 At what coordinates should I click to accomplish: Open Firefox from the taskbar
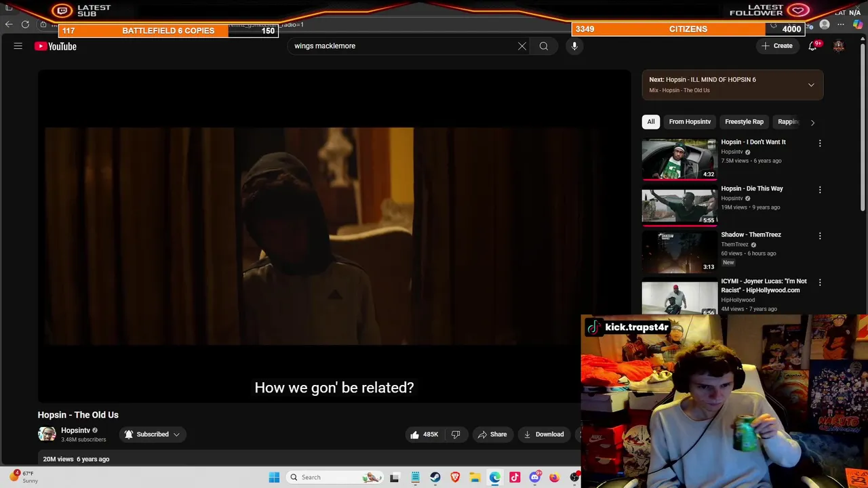555,477
